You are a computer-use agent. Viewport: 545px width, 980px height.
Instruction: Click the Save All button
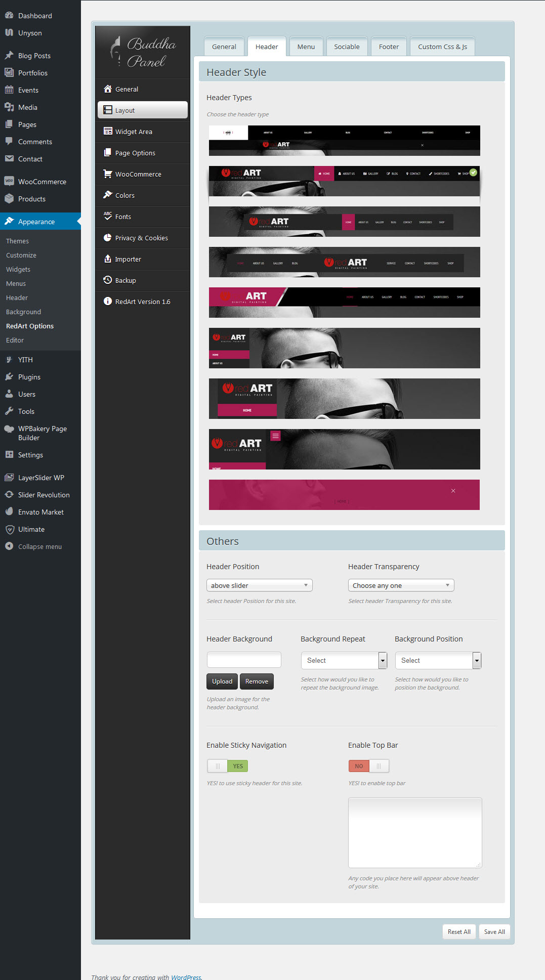[x=494, y=932]
